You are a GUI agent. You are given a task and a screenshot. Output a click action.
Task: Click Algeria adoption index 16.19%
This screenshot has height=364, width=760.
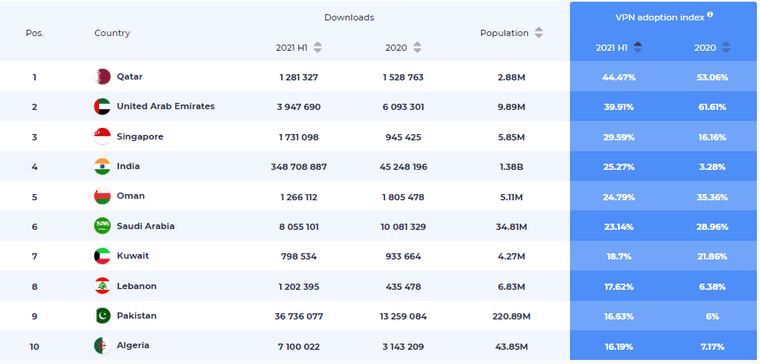point(619,347)
